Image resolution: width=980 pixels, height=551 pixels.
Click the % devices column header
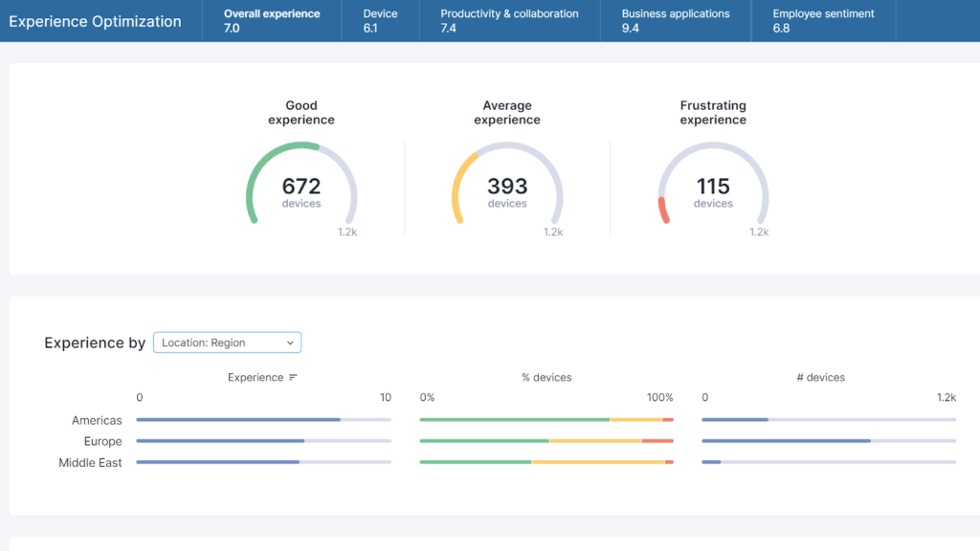546,378
